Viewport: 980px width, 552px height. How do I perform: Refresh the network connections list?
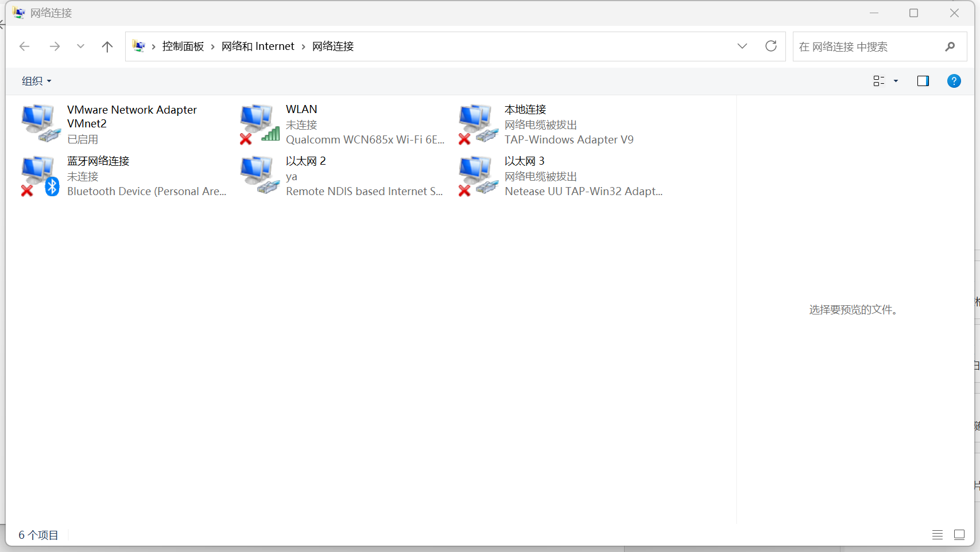point(770,46)
